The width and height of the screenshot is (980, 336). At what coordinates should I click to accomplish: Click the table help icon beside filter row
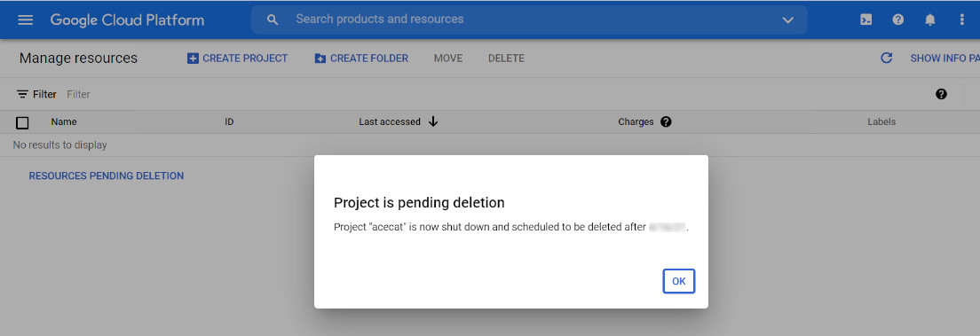click(x=941, y=94)
